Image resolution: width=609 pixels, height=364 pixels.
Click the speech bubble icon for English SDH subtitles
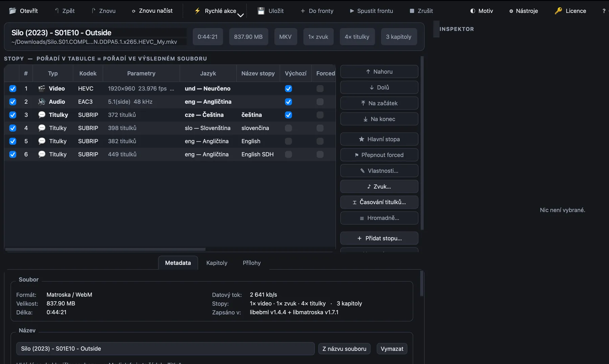tap(42, 154)
